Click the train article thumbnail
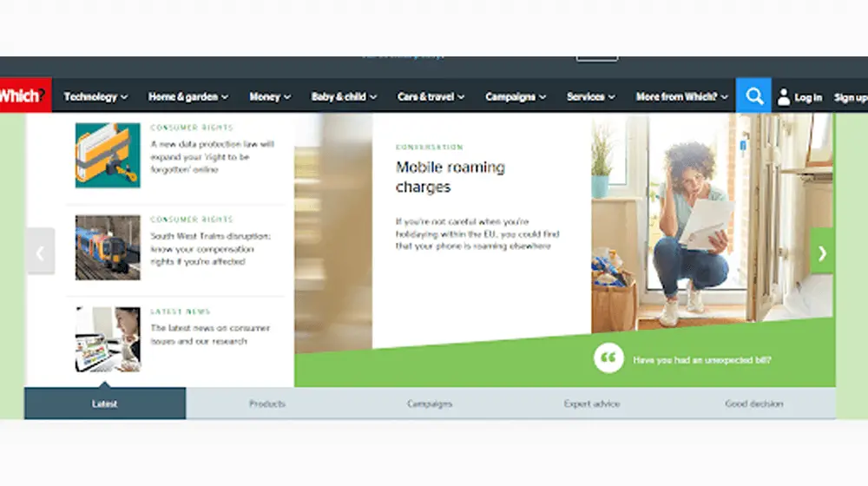The image size is (868, 486). coord(108,247)
